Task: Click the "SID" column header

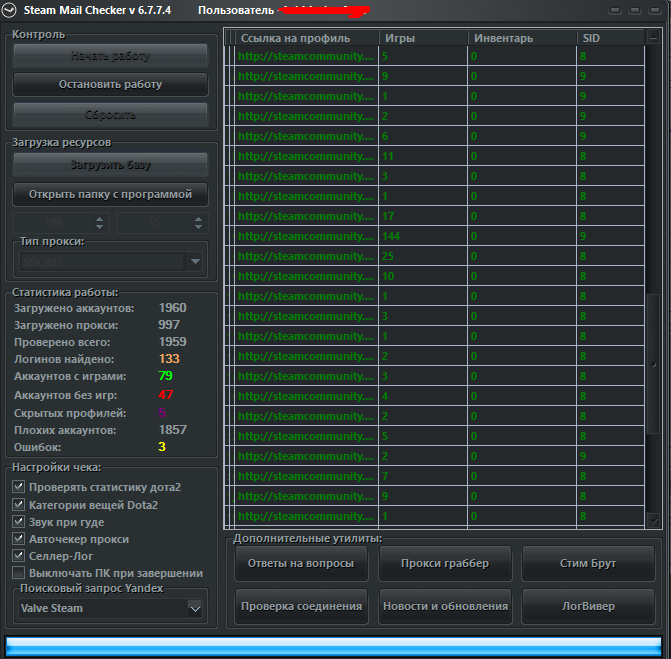Action: click(610, 38)
